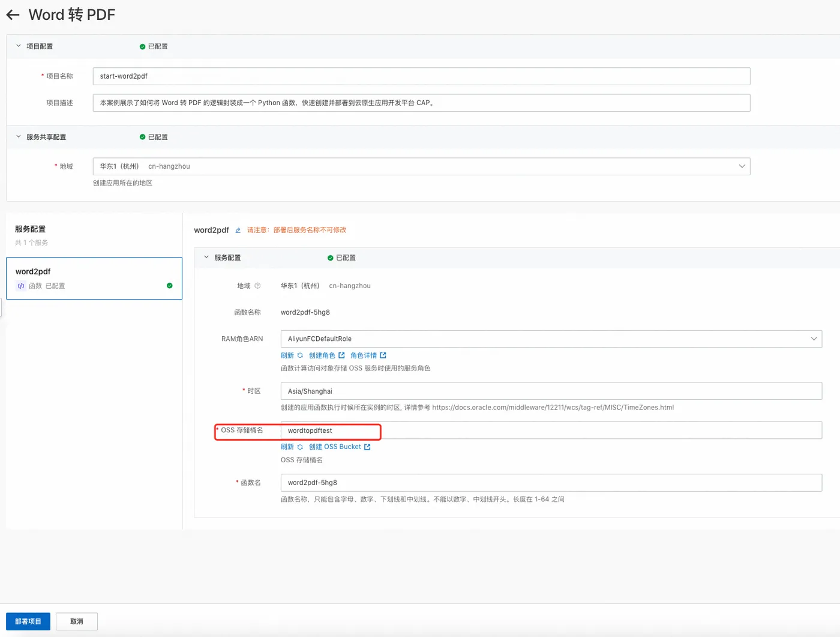This screenshot has width=840, height=637.
Task: Edit the OSS 存储桶名 field wordtopdftest
Action: pos(551,430)
